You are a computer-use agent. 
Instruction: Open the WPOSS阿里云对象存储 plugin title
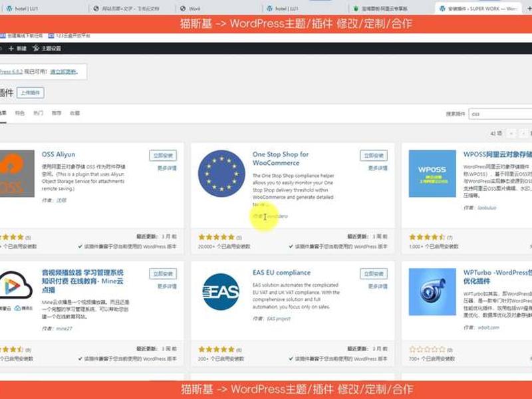pos(497,154)
